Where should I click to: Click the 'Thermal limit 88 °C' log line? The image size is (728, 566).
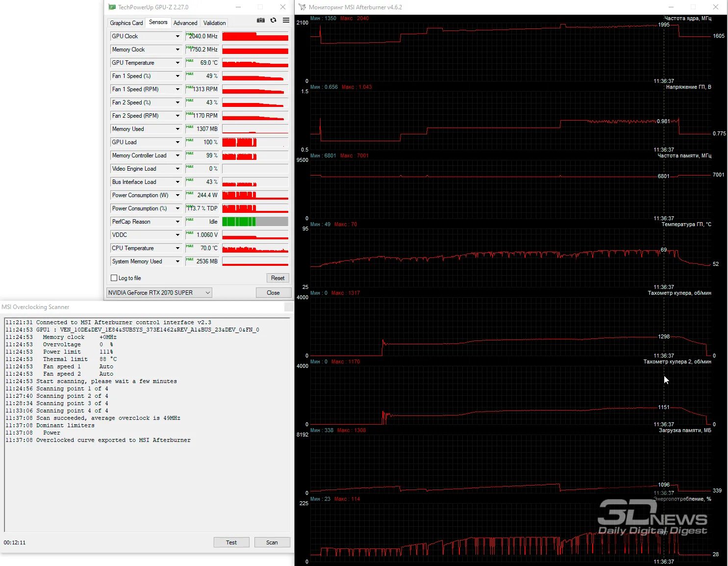[x=61, y=360]
